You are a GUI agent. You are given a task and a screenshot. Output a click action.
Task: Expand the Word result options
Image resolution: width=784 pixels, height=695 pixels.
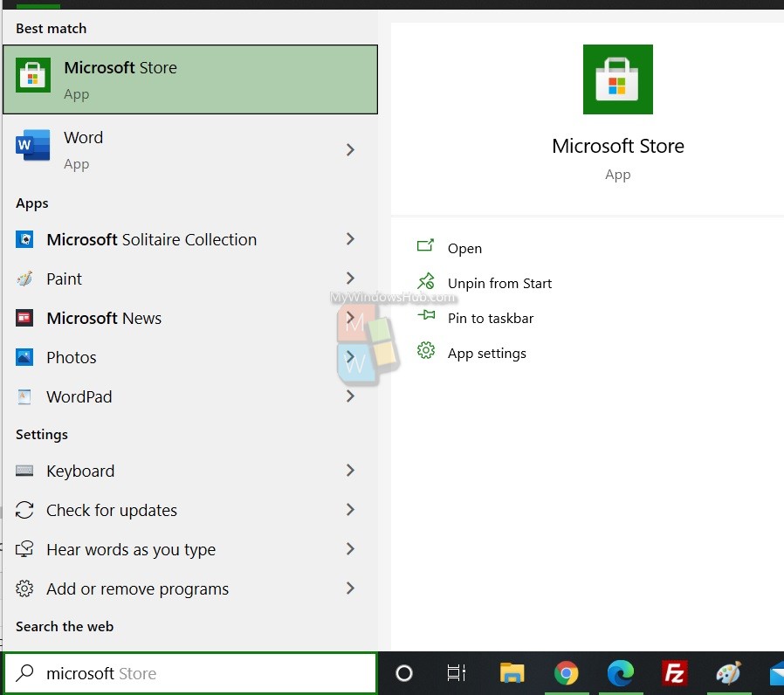pos(350,149)
